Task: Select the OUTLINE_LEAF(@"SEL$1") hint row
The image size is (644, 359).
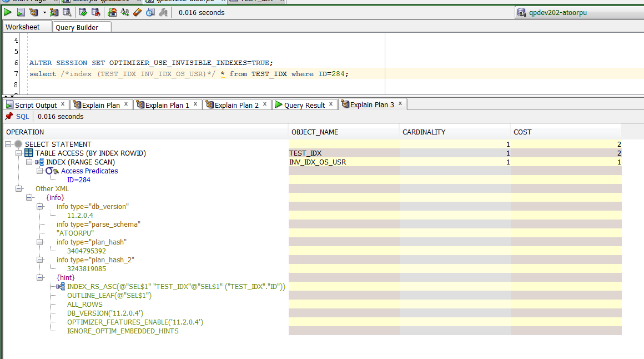Action: (x=109, y=296)
